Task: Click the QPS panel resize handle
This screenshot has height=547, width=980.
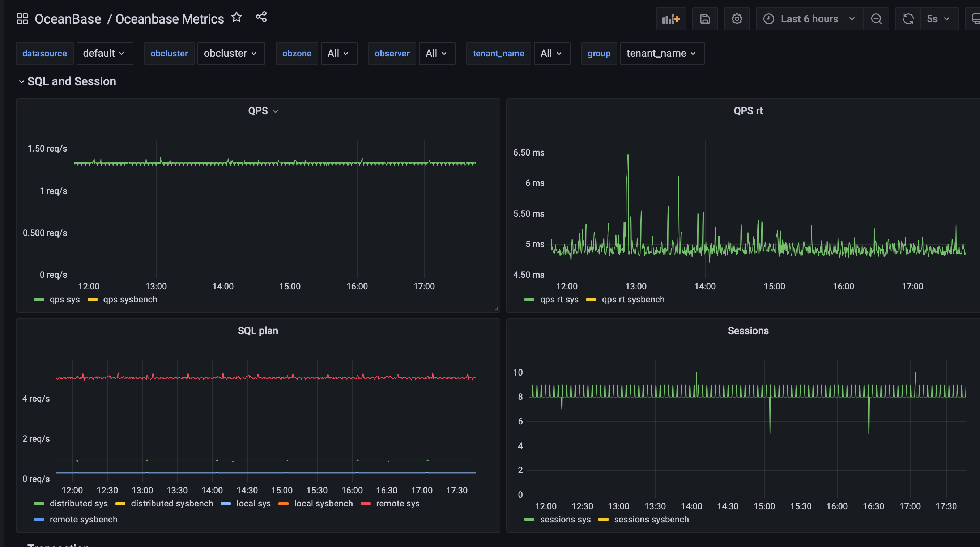Action: (x=497, y=309)
